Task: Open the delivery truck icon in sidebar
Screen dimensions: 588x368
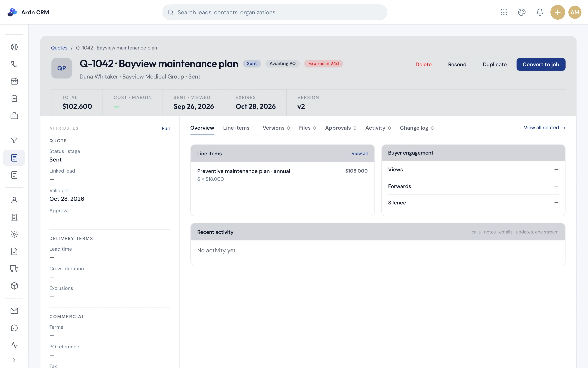Action: click(14, 269)
